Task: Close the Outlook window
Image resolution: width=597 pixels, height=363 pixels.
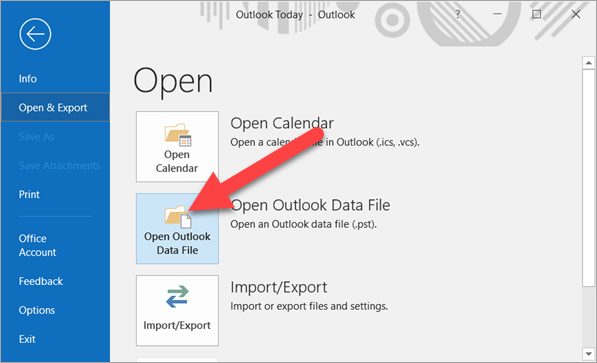Action: point(576,14)
